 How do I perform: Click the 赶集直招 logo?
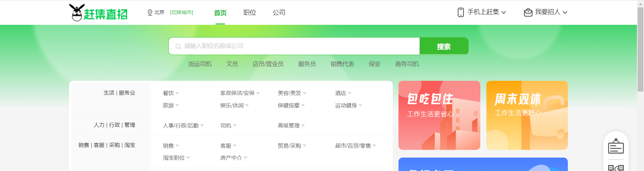pyautogui.click(x=98, y=13)
